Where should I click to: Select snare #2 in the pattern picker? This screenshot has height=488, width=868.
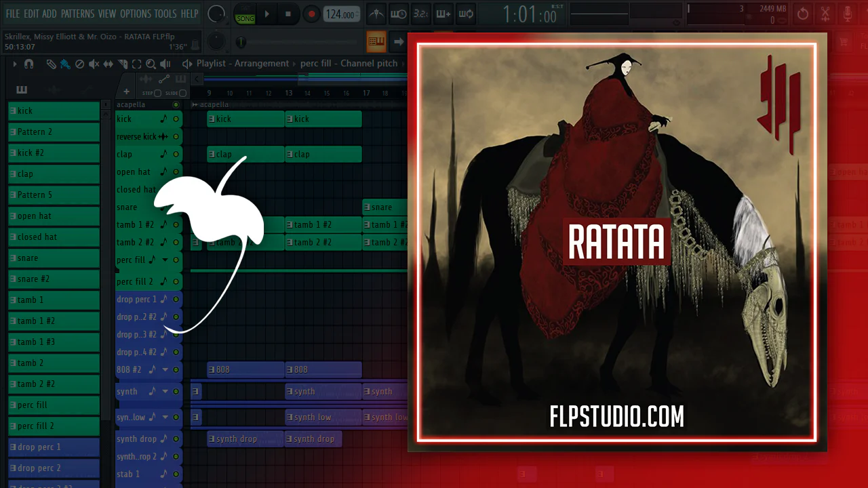[54, 279]
